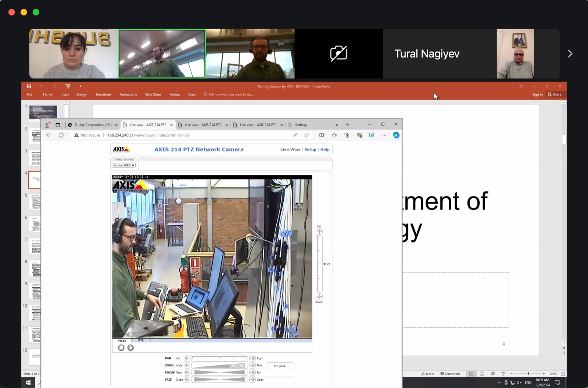Move focus toward Far arrow

click(x=252, y=372)
